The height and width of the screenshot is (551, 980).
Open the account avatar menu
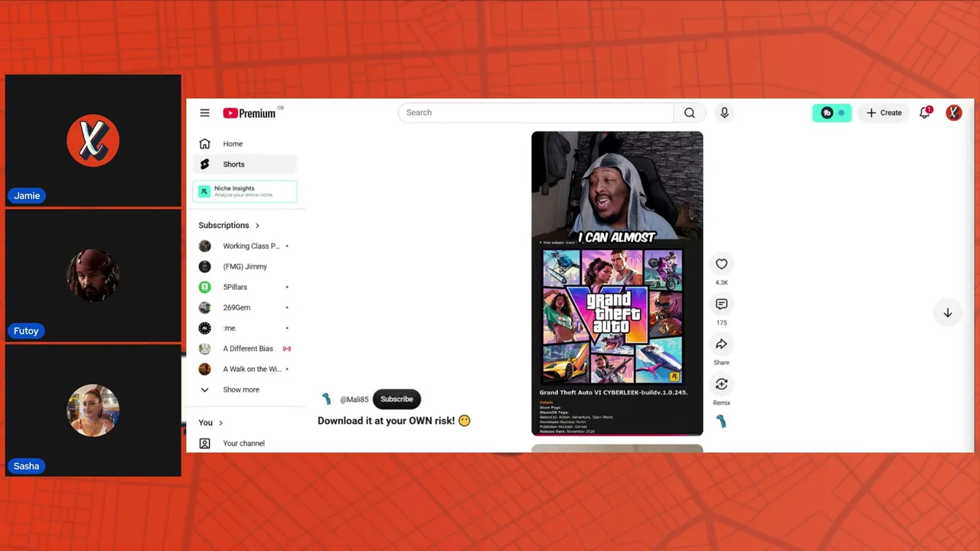953,112
